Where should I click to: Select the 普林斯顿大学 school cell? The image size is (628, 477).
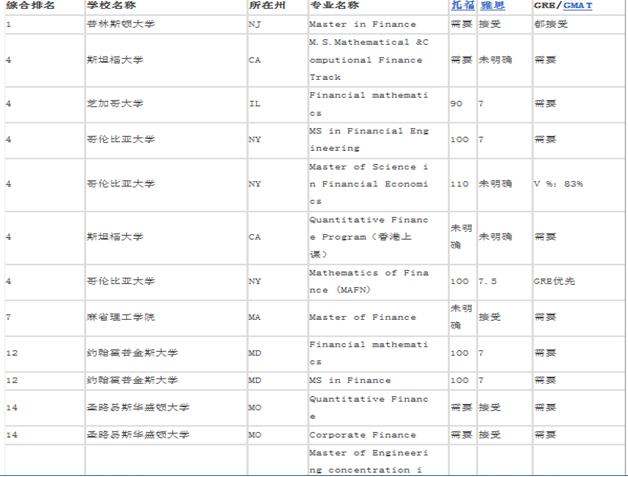[114, 22]
